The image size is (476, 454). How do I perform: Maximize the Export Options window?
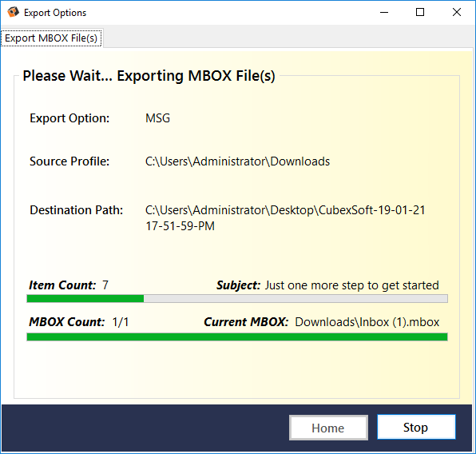pyautogui.click(x=420, y=13)
